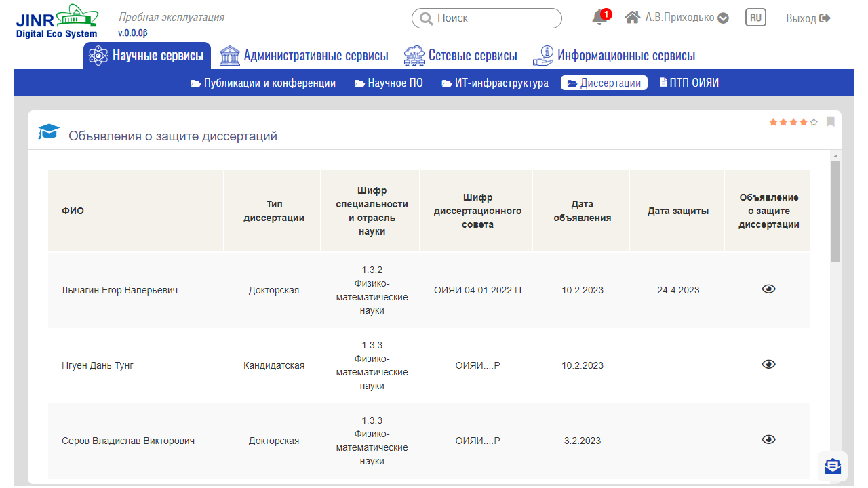Click the JINR Digital Eco System logo
This screenshot has height=488, width=868.
pos(57,21)
